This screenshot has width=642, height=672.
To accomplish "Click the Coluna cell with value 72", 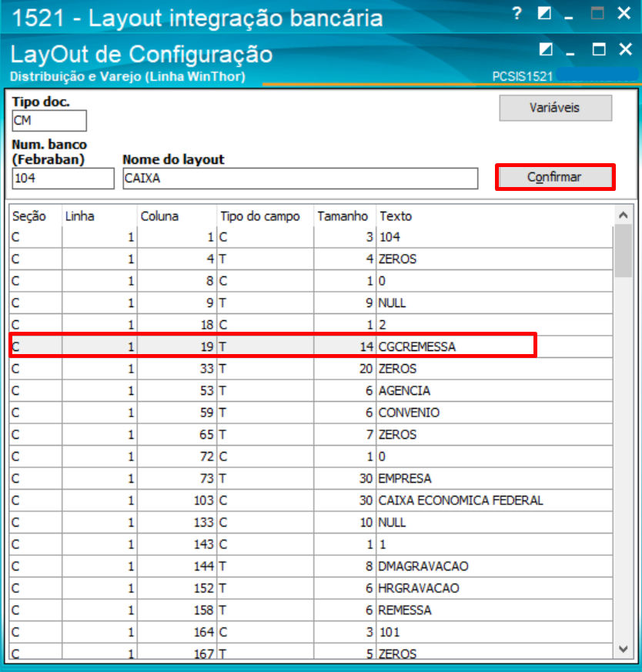I will [177, 456].
